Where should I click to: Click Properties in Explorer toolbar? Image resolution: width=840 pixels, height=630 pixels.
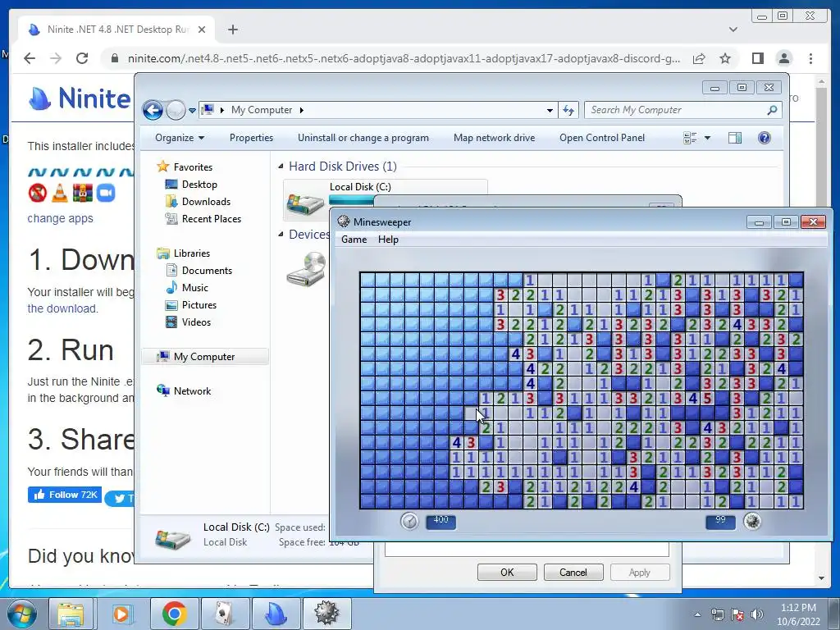click(251, 138)
